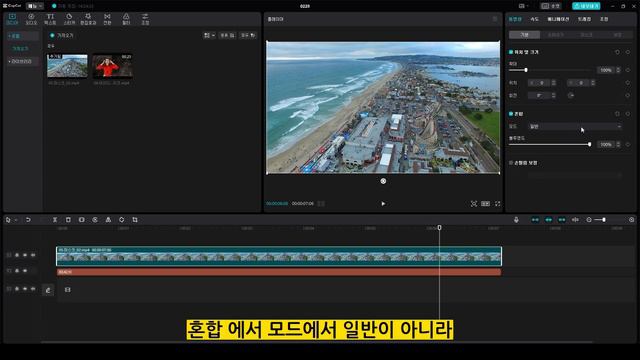
Task: Open the Effects tab
Action: (88, 19)
